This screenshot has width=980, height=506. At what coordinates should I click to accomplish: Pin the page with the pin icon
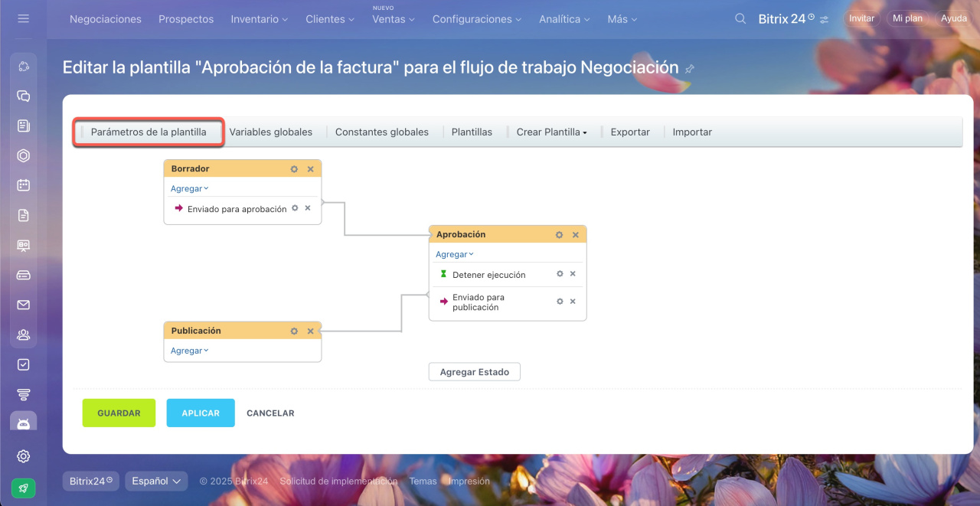pos(689,69)
